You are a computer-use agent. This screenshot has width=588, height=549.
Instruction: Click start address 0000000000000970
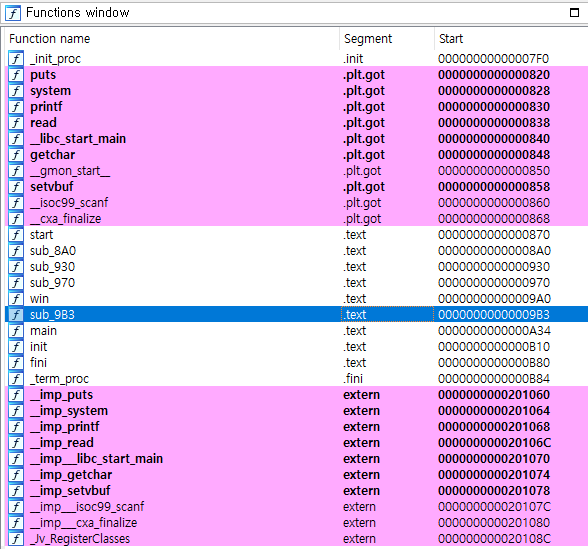pos(494,283)
